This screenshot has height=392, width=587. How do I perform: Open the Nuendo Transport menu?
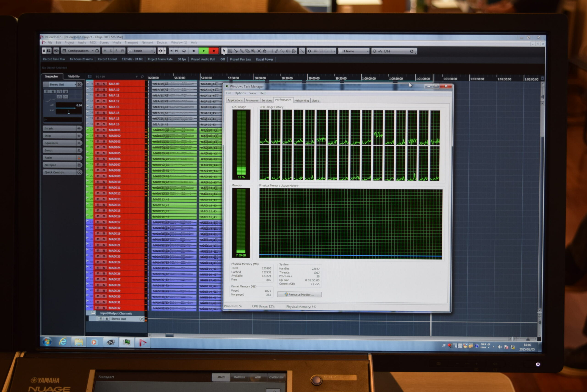click(131, 43)
